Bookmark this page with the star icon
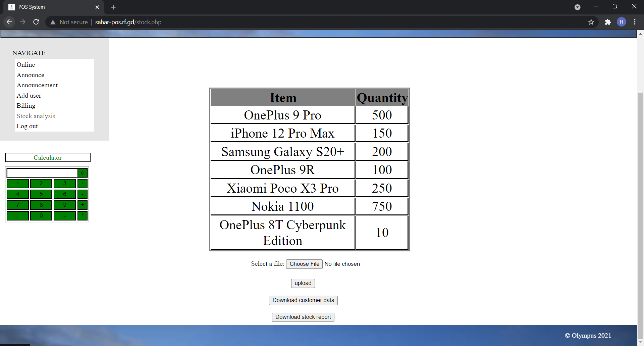644x346 pixels. pos(591,22)
